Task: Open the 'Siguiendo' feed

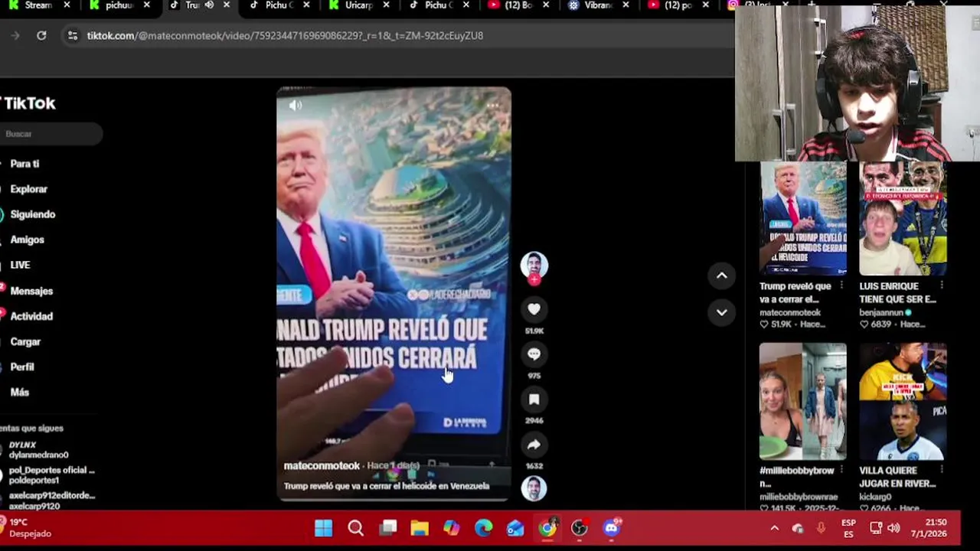Action: point(32,214)
